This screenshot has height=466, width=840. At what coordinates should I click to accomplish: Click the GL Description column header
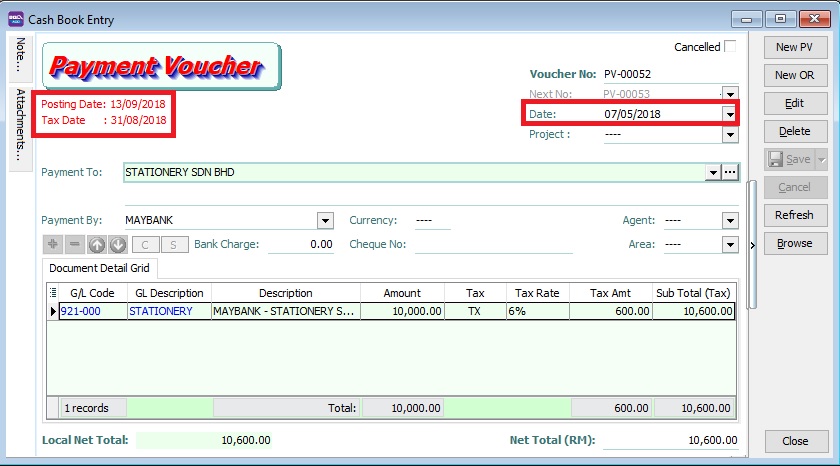169,293
